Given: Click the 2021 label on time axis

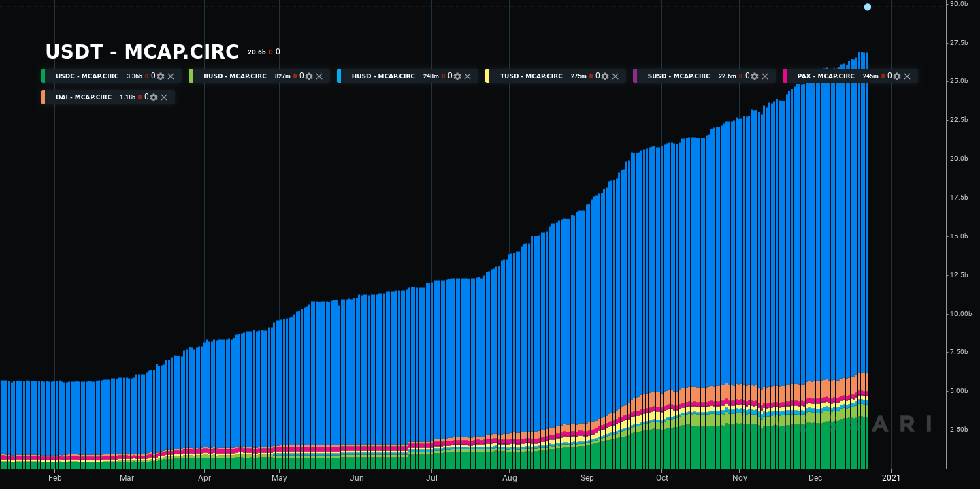Looking at the screenshot, I should pos(890,478).
